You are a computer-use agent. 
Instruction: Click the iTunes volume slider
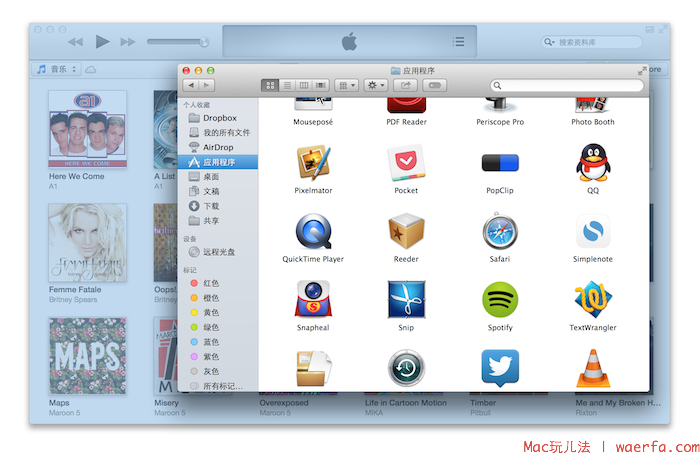(x=178, y=42)
